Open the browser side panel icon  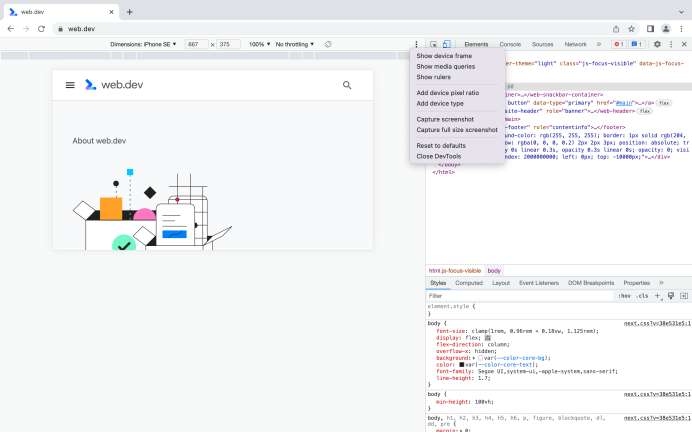click(x=650, y=29)
